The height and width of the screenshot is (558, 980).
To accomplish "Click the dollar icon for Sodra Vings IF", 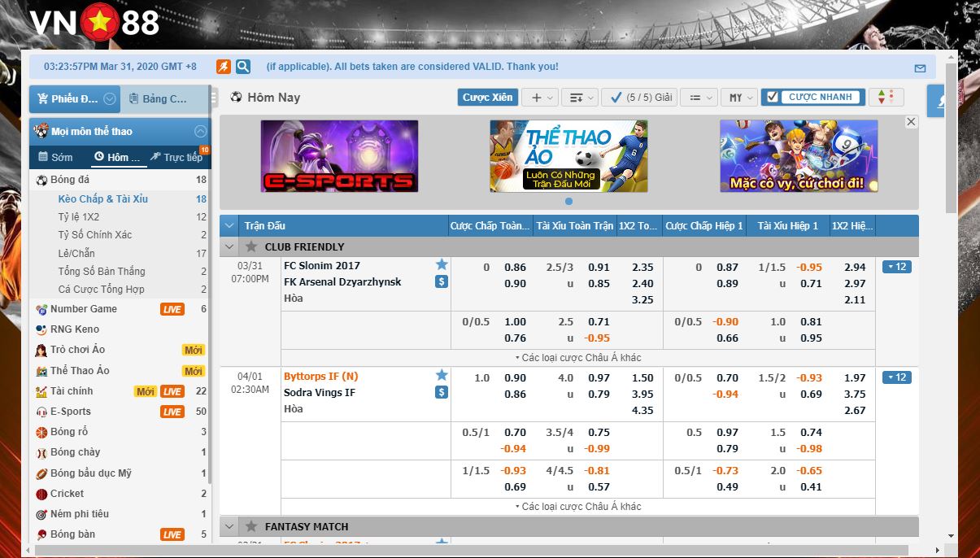I will click(x=442, y=392).
